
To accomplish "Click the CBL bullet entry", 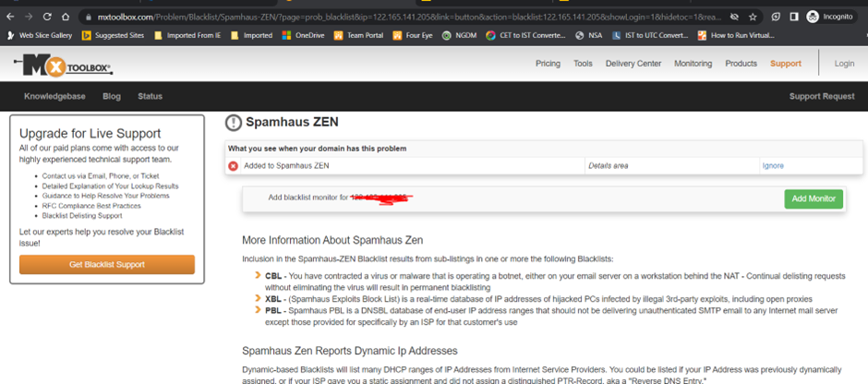I will click(555, 282).
